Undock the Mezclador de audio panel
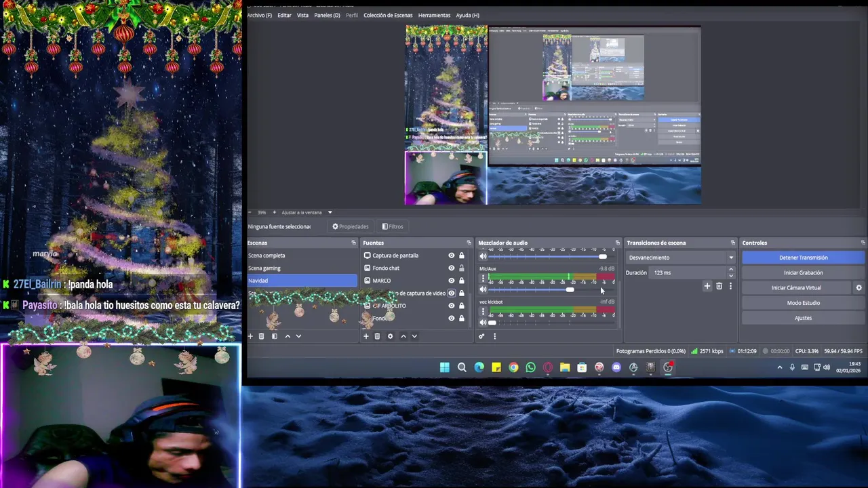 point(617,243)
